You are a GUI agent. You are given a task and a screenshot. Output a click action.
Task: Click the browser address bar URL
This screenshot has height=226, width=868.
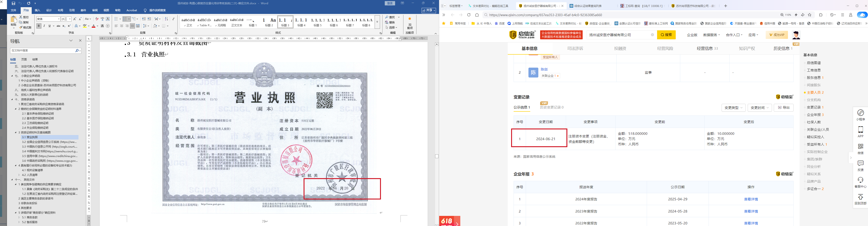pos(545,15)
